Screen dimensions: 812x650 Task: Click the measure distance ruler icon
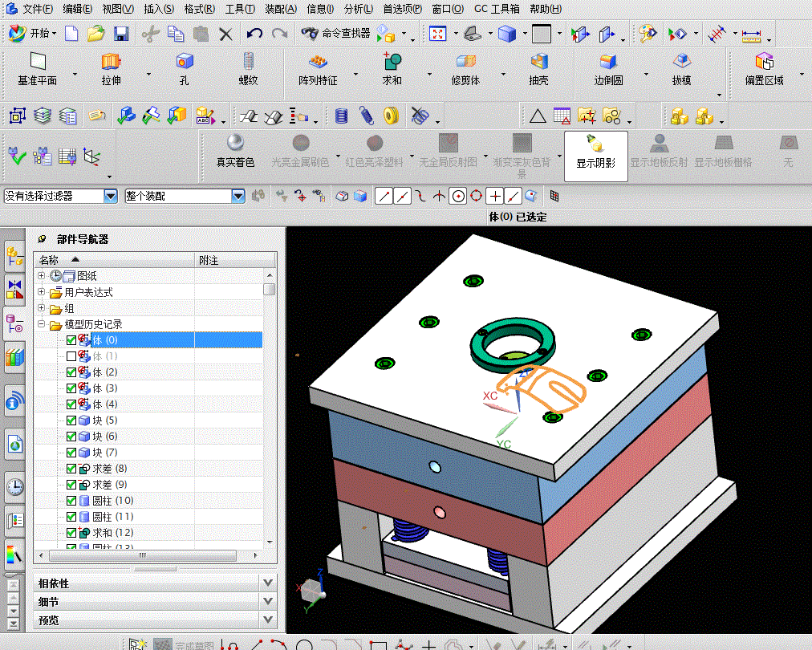pos(751,35)
